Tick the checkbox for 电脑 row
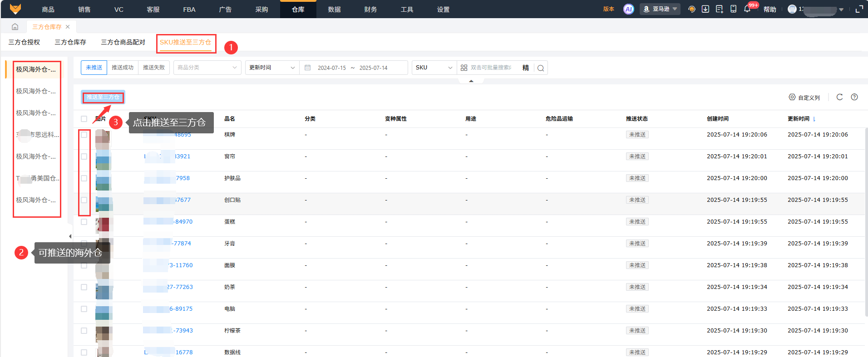868x357 pixels. [x=84, y=309]
